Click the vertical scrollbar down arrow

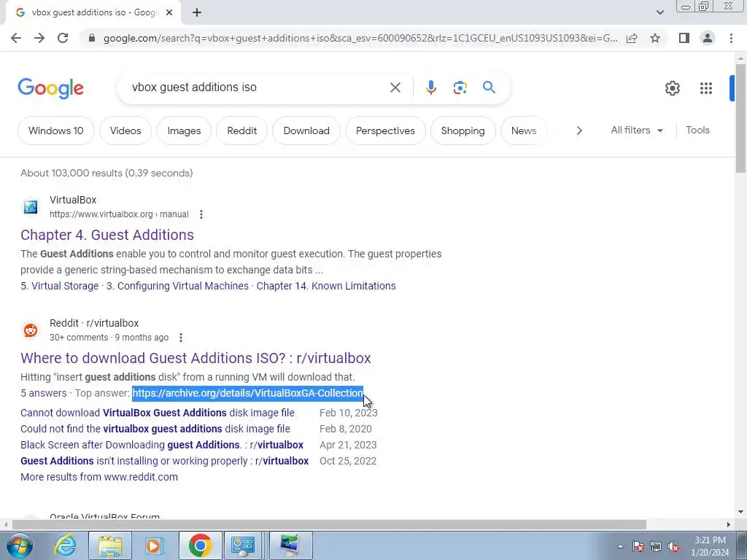tap(740, 513)
